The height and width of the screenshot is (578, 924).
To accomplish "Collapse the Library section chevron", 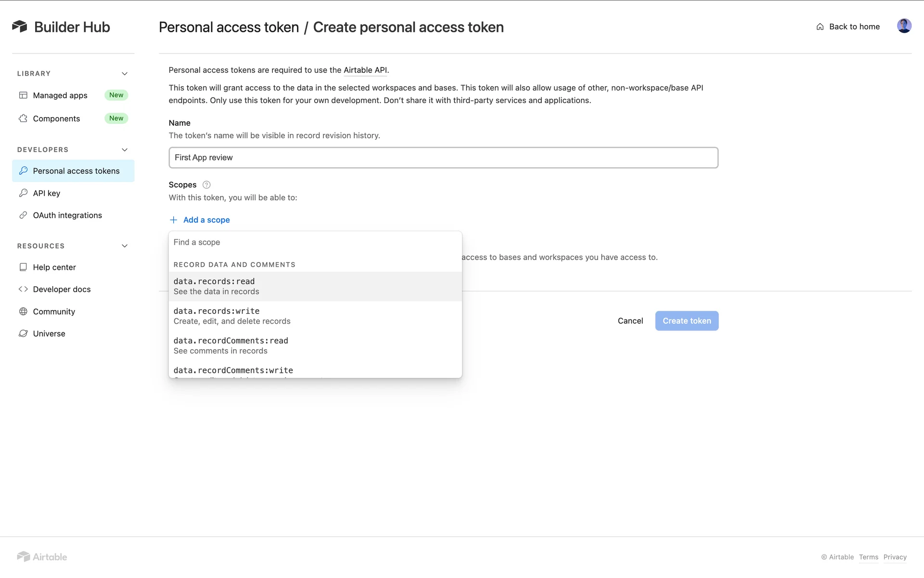I will point(125,74).
